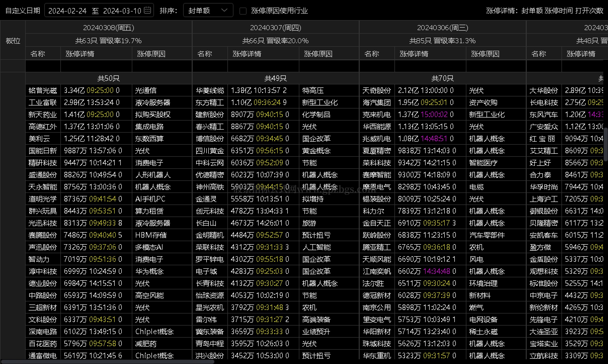Select stock 克来机电
The height and width of the screenshot is (364, 608).
point(377,114)
